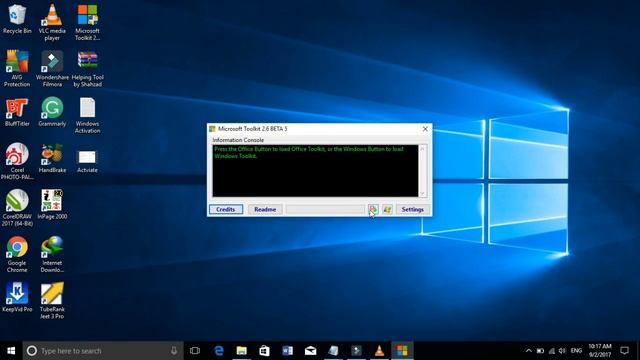The height and width of the screenshot is (360, 640).
Task: Open VLC from the taskbar
Action: (379, 351)
